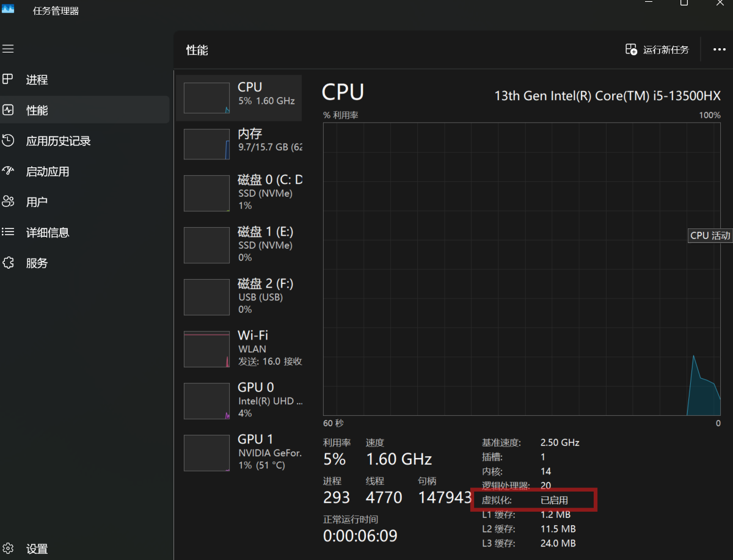
Task: Click the 应用历史记录 clock icon
Action: [x=8, y=140]
